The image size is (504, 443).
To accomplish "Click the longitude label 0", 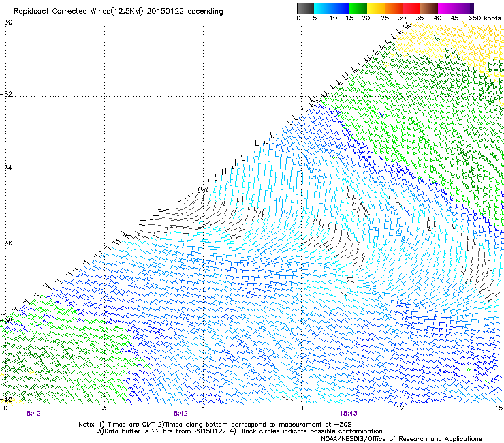I will 5,408.
